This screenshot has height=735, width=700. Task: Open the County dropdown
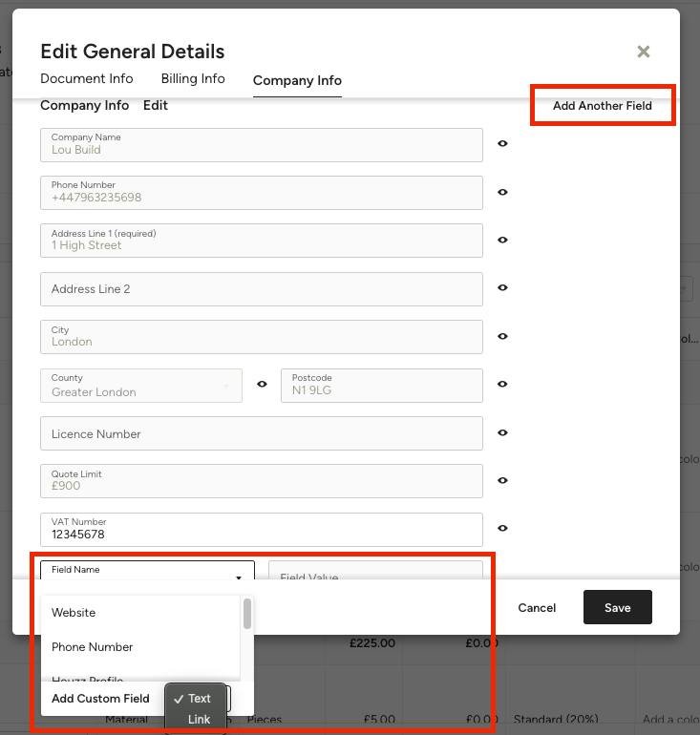pos(141,386)
